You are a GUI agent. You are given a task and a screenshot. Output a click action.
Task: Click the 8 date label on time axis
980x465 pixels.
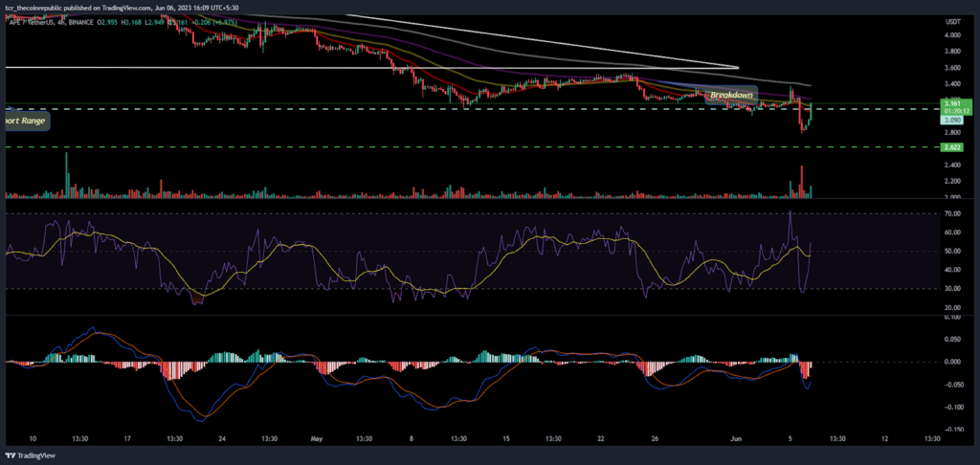point(413,438)
